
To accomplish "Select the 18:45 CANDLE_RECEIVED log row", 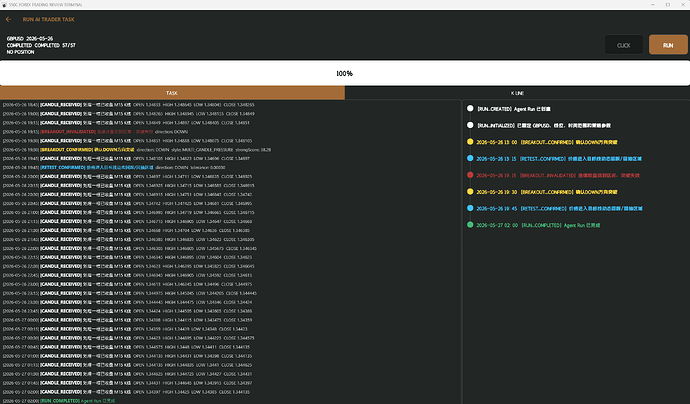I will [128, 105].
